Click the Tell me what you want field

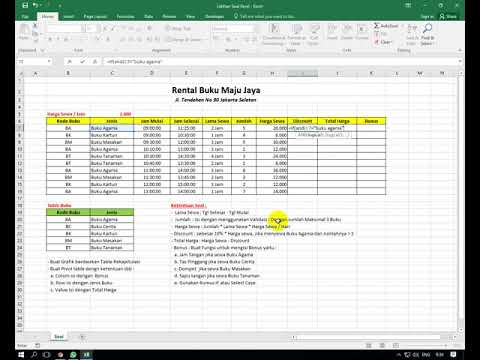coord(267,16)
